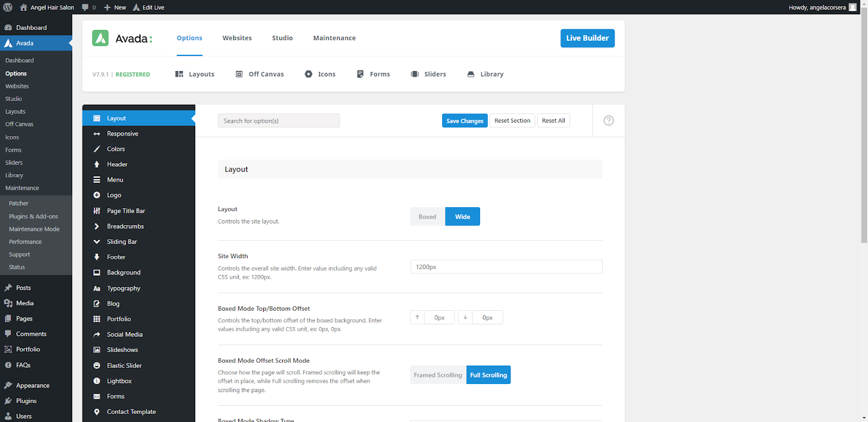
Task: Click the page vertical scrollbar
Action: coord(864,125)
